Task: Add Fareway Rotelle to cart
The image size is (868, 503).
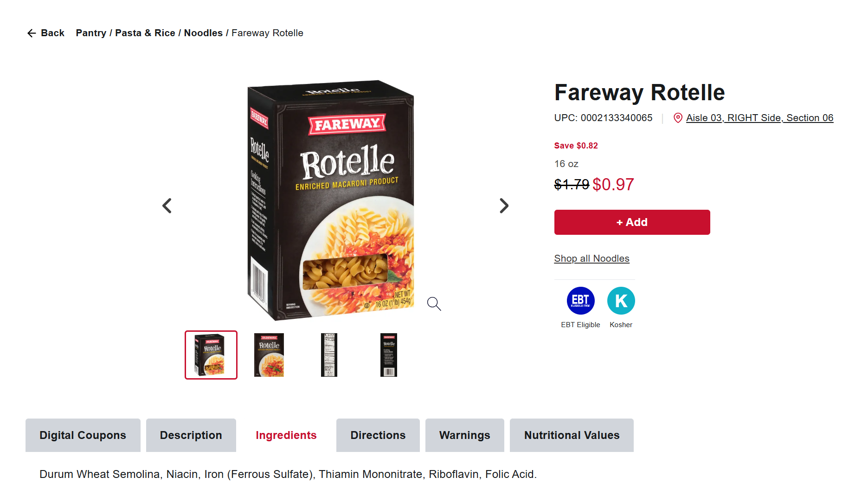Action: (632, 222)
